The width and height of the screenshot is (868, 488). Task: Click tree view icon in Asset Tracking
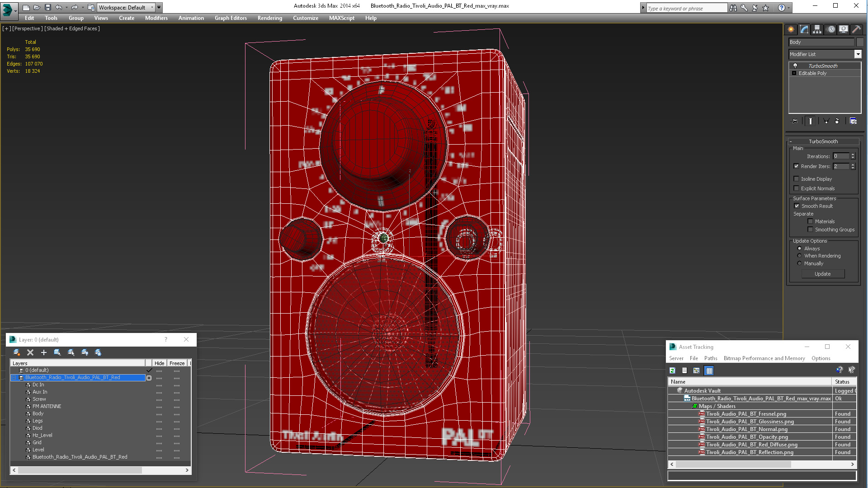coord(697,371)
